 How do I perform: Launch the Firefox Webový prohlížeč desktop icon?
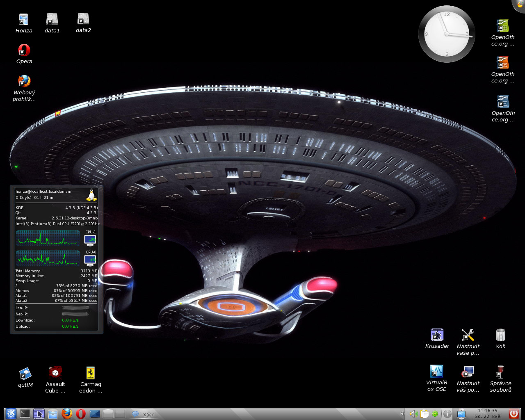(x=24, y=88)
